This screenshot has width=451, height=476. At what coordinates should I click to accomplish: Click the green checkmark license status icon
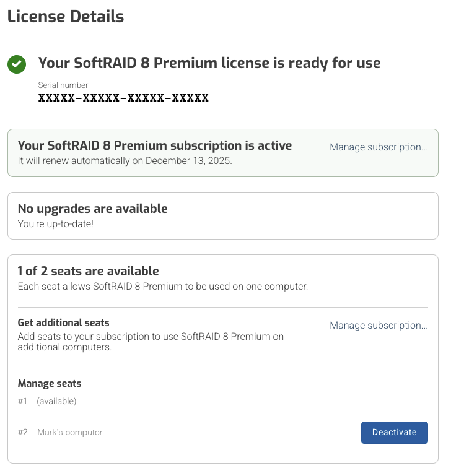(17, 64)
